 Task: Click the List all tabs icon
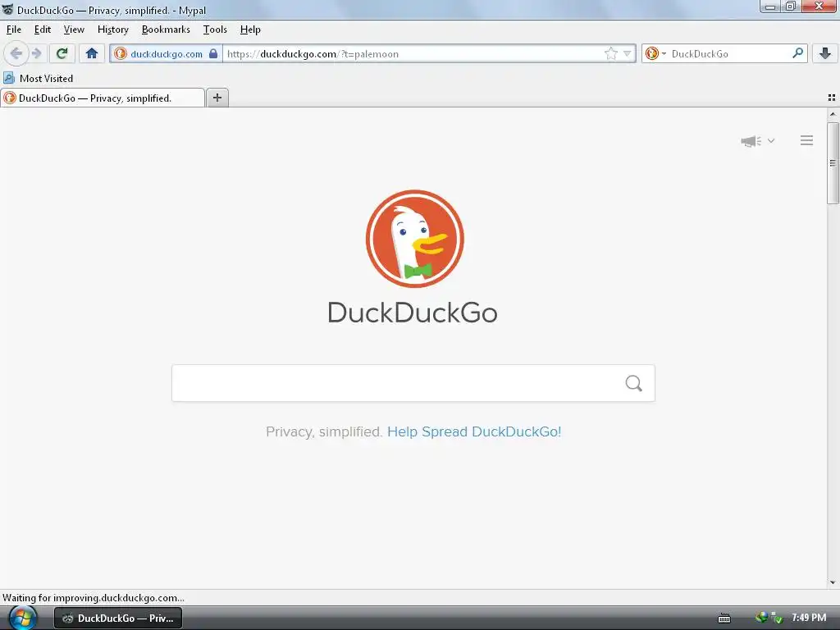[x=832, y=98]
